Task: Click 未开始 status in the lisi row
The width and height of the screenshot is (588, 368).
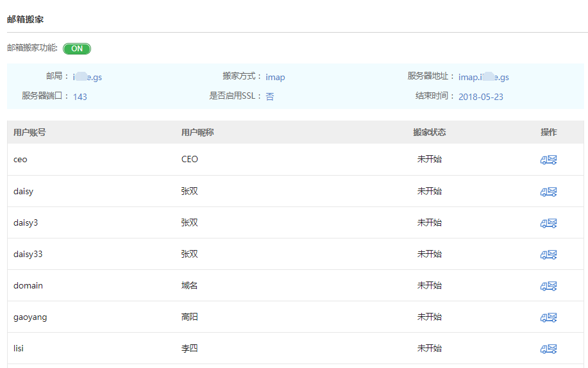Action: [x=429, y=348]
